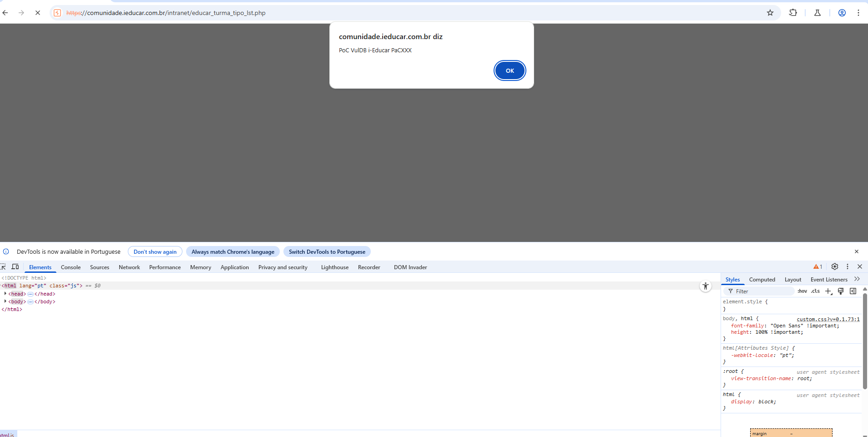Image resolution: width=868 pixels, height=437 pixels.
Task: Open the Memory tab
Action: [x=201, y=267]
